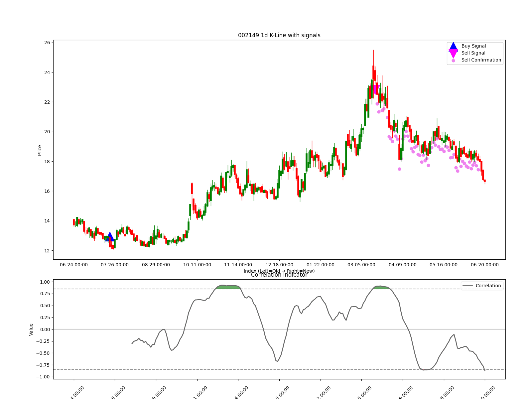Click the '07-26 00:00' x-axis tick label
Viewport: 532px width, 399px height.
[115, 265]
